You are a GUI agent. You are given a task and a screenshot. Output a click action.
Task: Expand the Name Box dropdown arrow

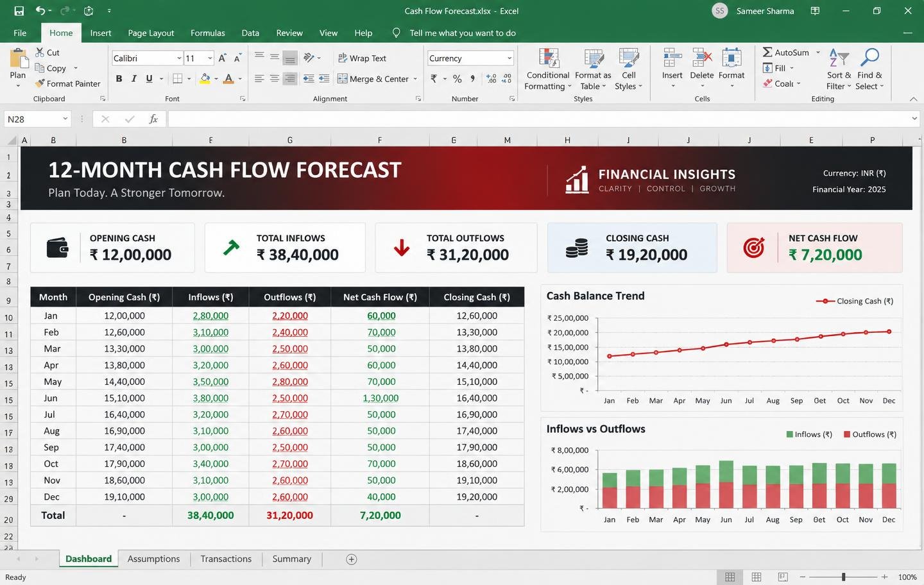65,119
